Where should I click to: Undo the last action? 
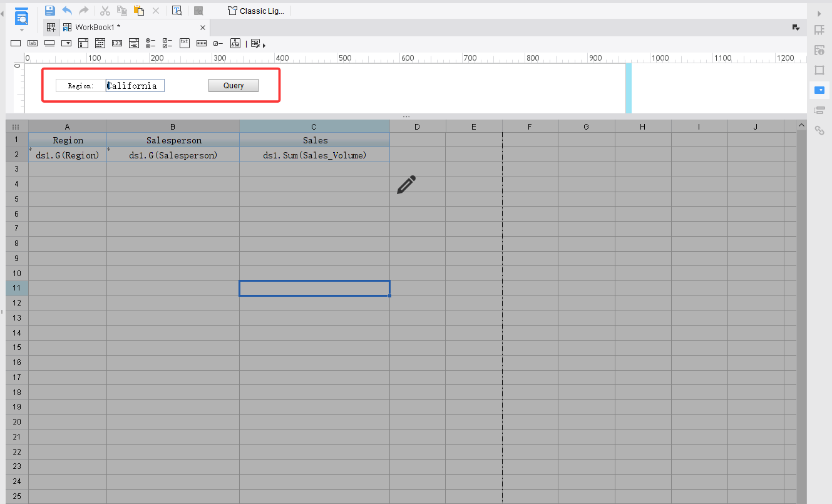click(x=67, y=10)
